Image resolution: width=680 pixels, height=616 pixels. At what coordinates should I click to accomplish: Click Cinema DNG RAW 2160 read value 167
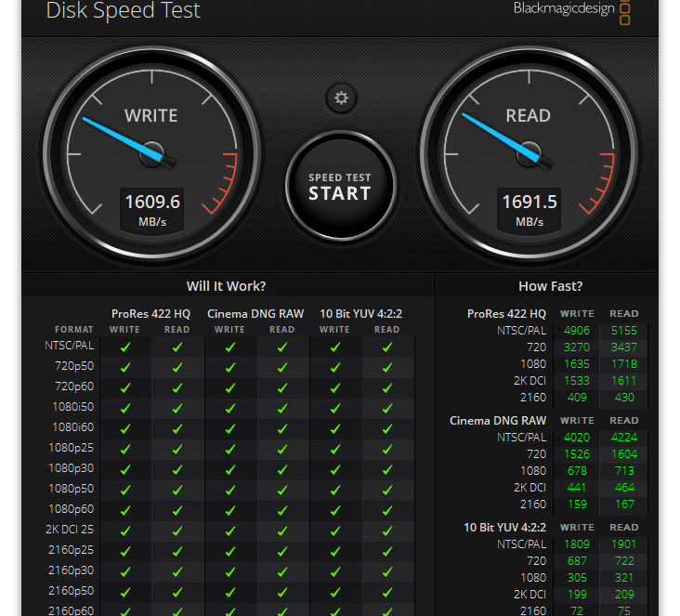tap(624, 505)
